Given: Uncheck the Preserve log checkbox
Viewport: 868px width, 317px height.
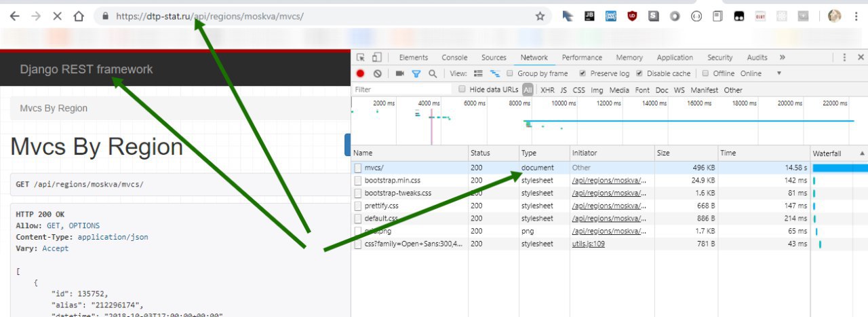Looking at the screenshot, I should click(x=583, y=73).
